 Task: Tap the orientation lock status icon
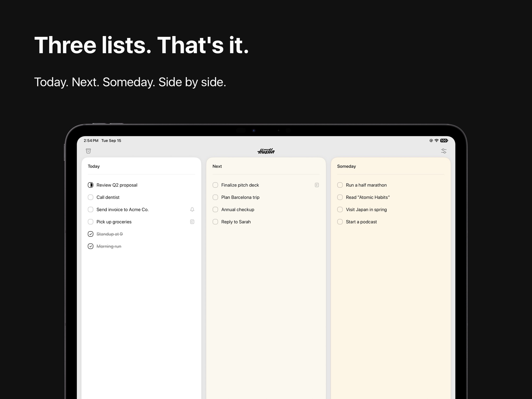(x=431, y=140)
